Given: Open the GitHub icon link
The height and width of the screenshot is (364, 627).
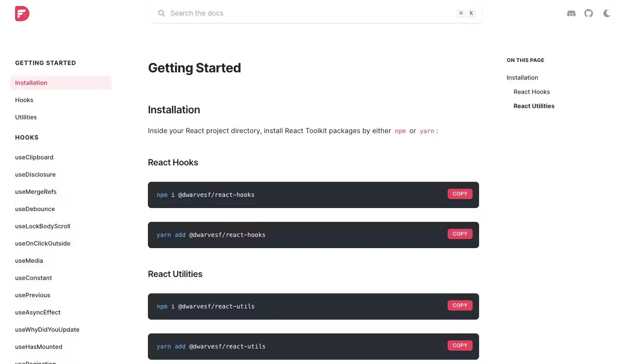Looking at the screenshot, I should pos(589,13).
